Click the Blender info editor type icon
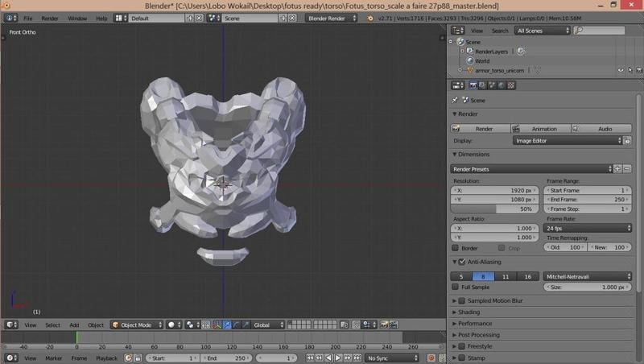The height and width of the screenshot is (364, 644). (9, 18)
